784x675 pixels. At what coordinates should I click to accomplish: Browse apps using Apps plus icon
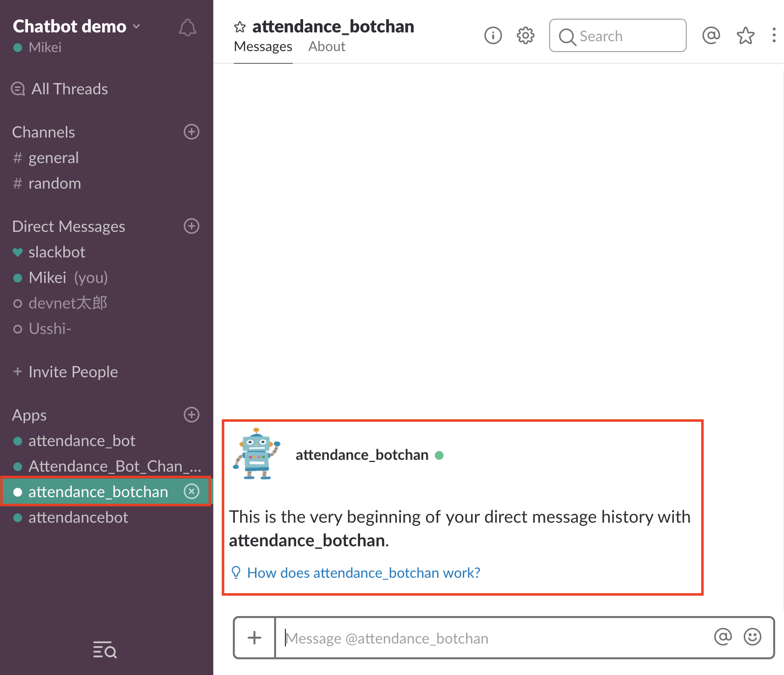pos(192,415)
